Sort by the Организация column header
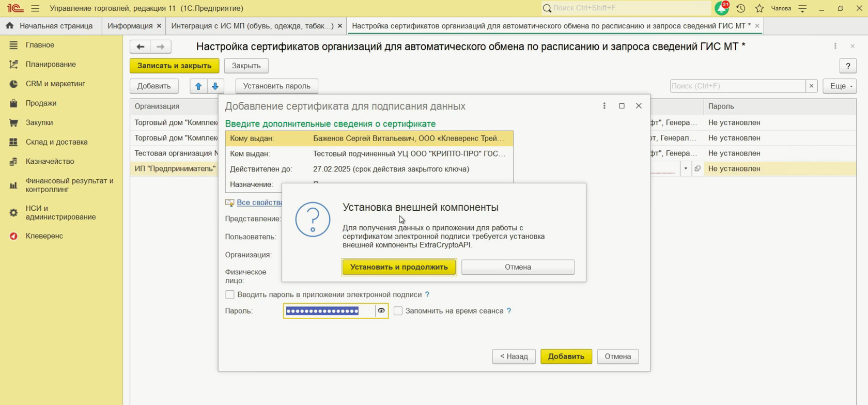This screenshot has height=405, width=868. point(174,106)
